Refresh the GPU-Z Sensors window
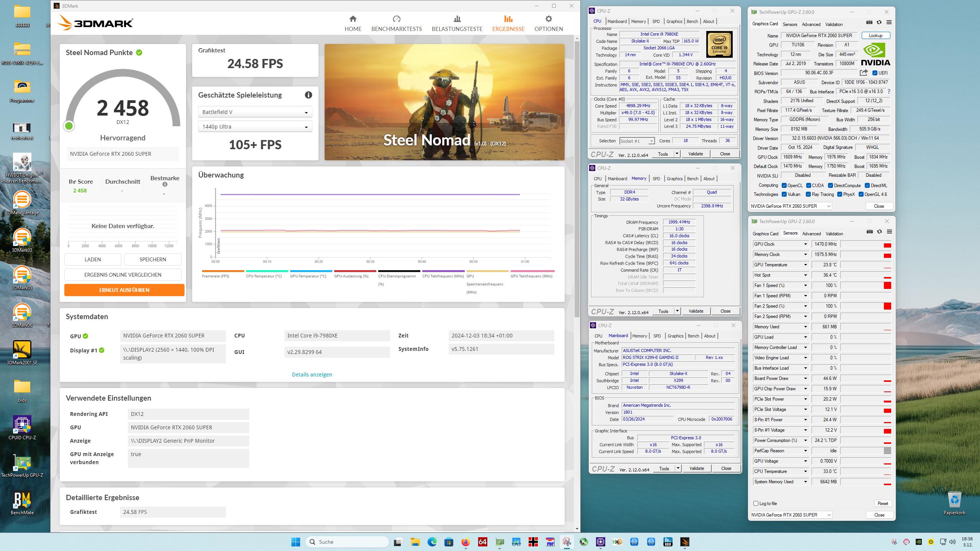Image resolution: width=980 pixels, height=551 pixels. pos(879,231)
